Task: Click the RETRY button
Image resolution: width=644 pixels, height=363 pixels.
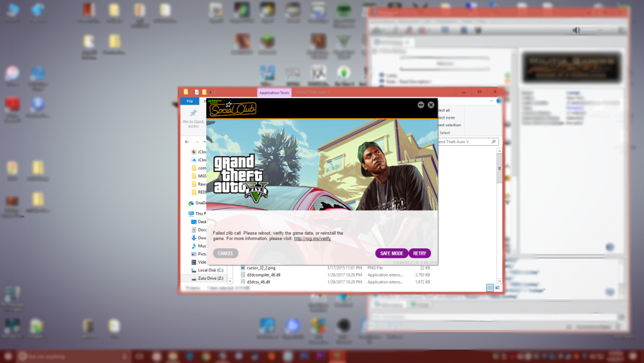Action: (420, 253)
